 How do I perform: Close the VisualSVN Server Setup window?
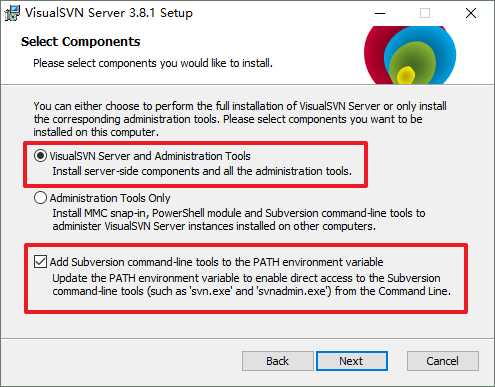tap(471, 13)
